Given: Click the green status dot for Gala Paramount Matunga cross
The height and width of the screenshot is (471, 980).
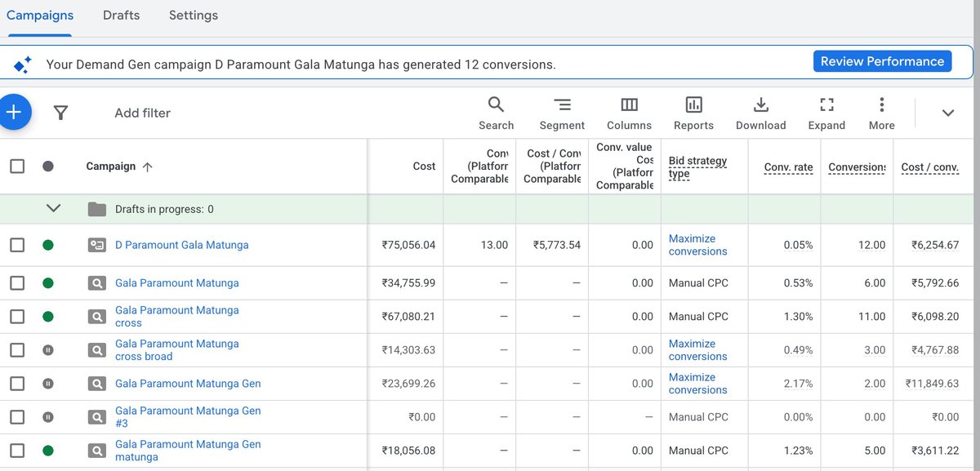Looking at the screenshot, I should pyautogui.click(x=48, y=317).
